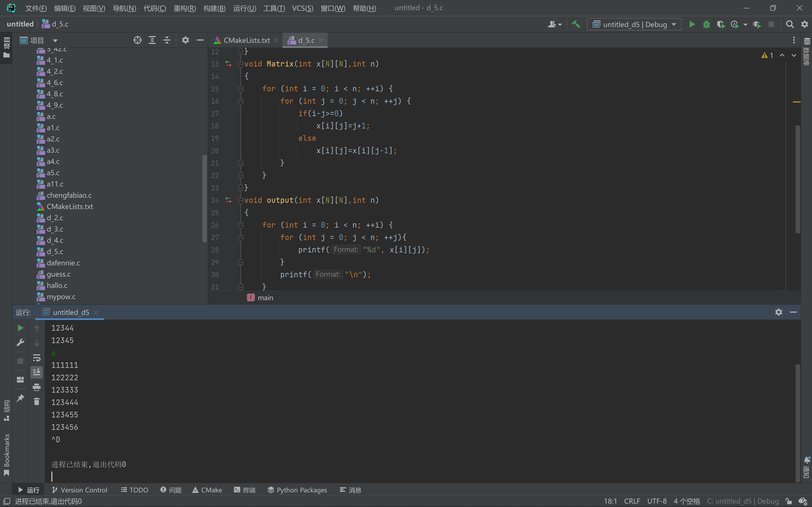Collapse the Matrix function fold arrow
The height and width of the screenshot is (507, 812).
click(x=240, y=64)
